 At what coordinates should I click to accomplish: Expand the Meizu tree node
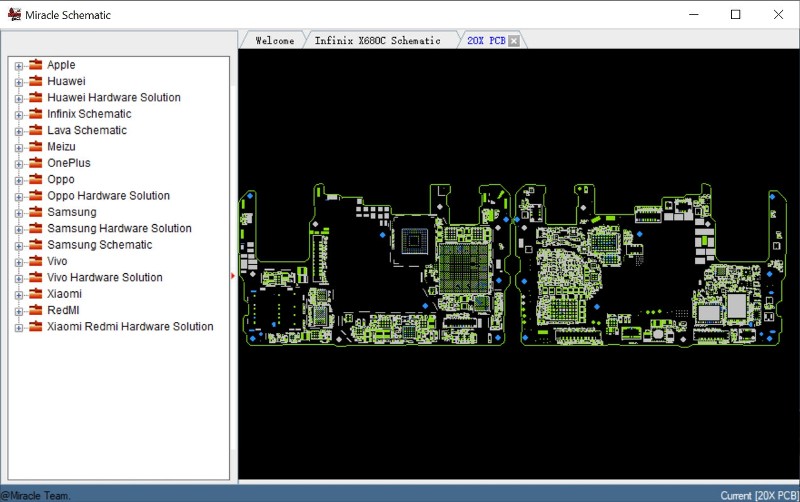point(19,147)
